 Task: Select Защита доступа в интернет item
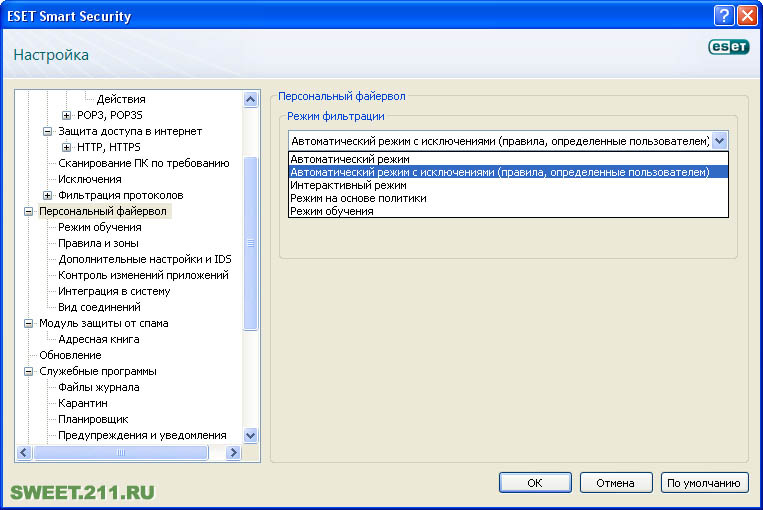(130, 131)
